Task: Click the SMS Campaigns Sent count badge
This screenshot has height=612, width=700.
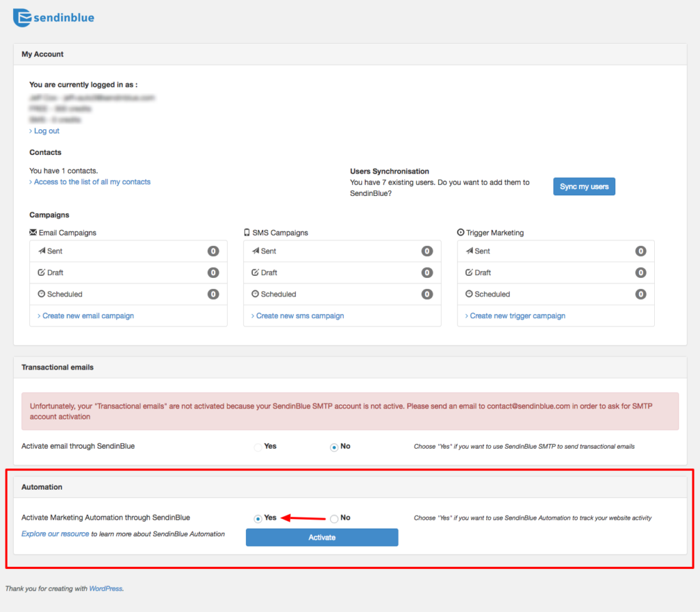Action: pos(427,251)
